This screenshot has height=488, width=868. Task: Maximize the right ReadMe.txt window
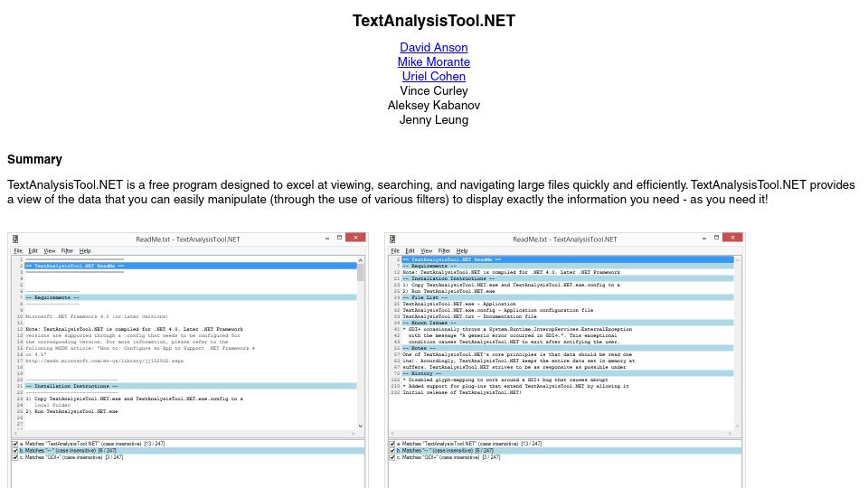tap(716, 238)
